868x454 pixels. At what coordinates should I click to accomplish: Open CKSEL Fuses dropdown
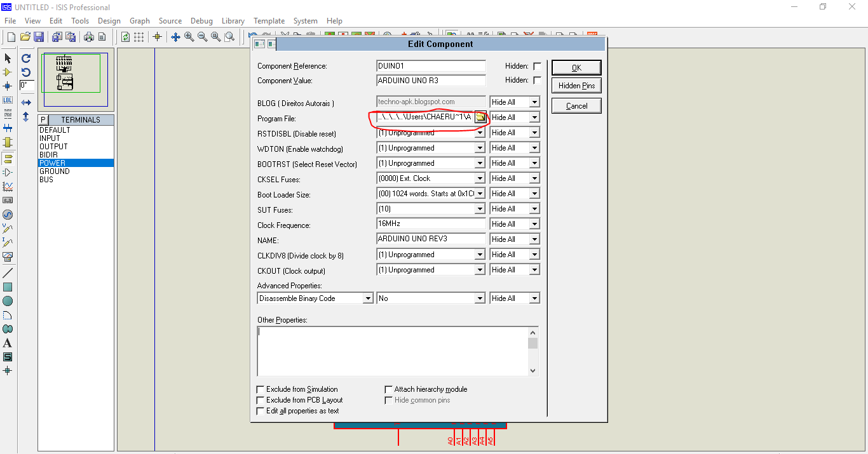480,178
